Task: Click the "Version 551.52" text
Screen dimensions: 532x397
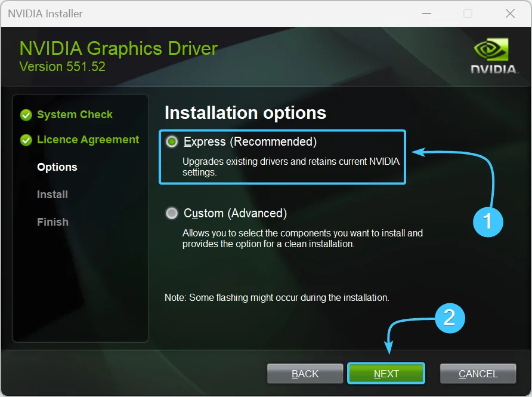Action: (x=63, y=66)
